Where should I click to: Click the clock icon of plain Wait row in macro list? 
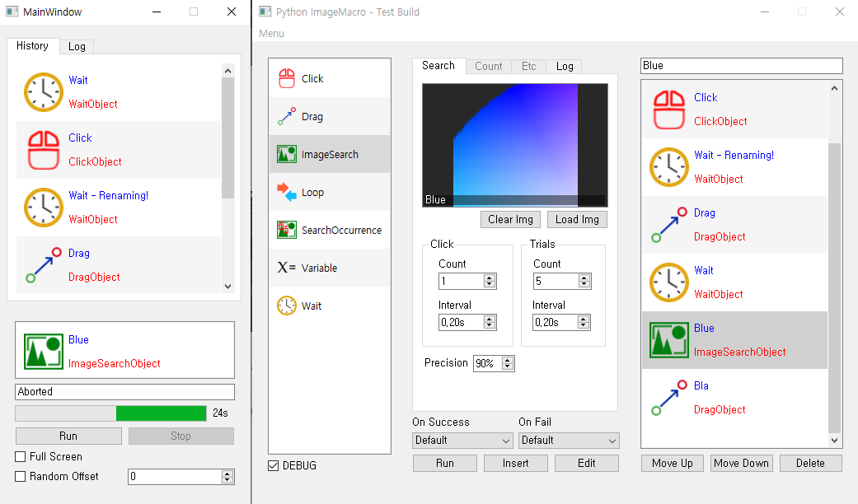pos(669,282)
